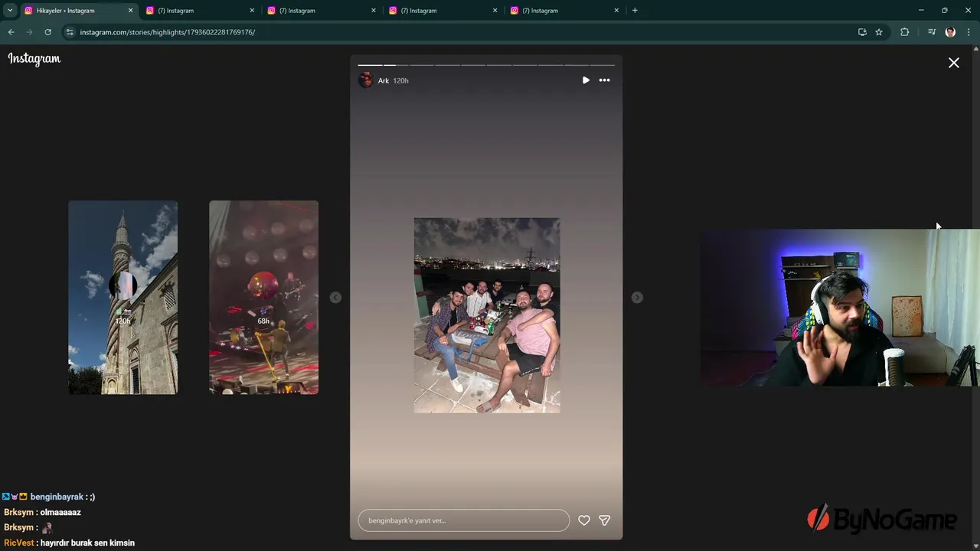Reload the Instagram page
This screenshot has height=551, width=980.
coord(47,32)
